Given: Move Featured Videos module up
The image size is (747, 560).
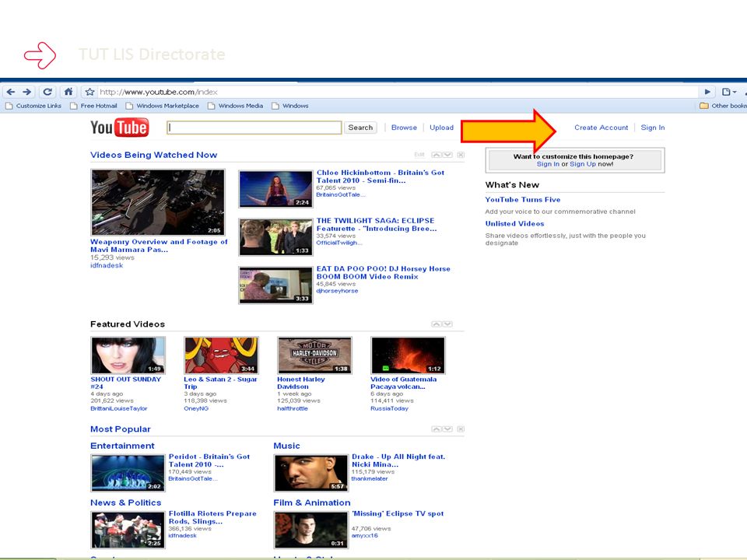Looking at the screenshot, I should 437,324.
